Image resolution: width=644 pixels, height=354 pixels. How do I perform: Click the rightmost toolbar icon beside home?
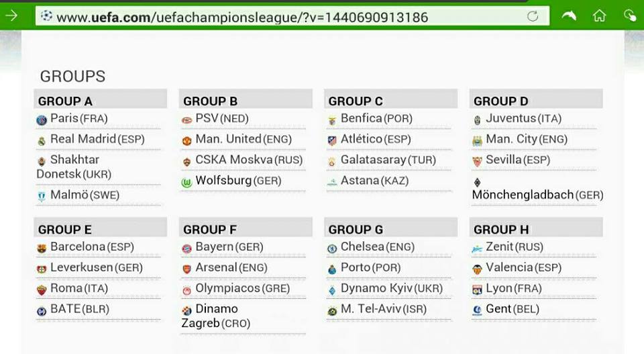(629, 15)
